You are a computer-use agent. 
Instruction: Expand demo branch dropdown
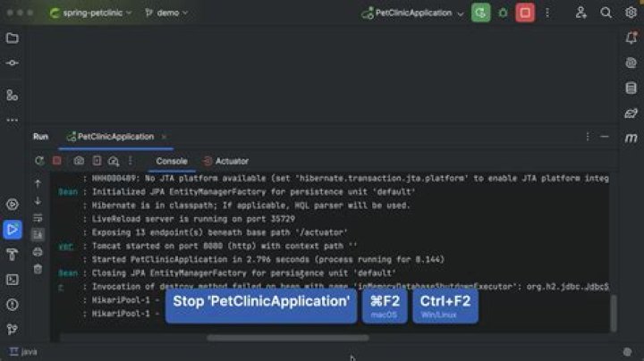[166, 13]
